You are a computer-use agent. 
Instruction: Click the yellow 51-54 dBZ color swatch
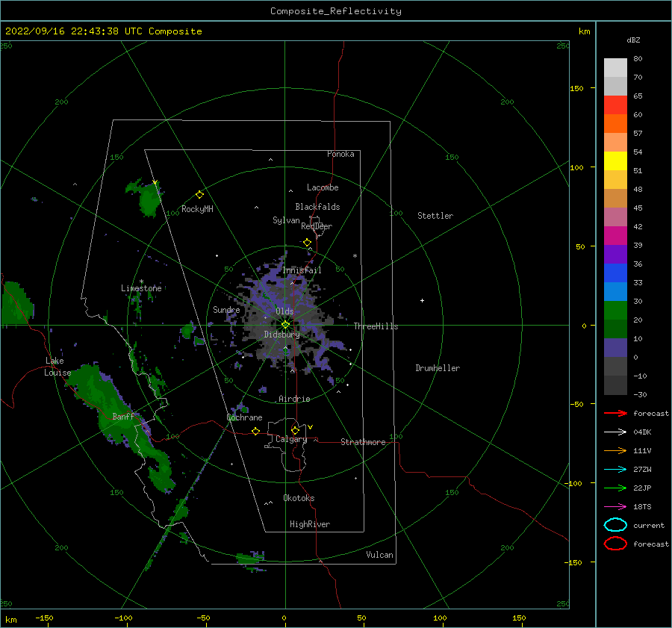coord(615,161)
